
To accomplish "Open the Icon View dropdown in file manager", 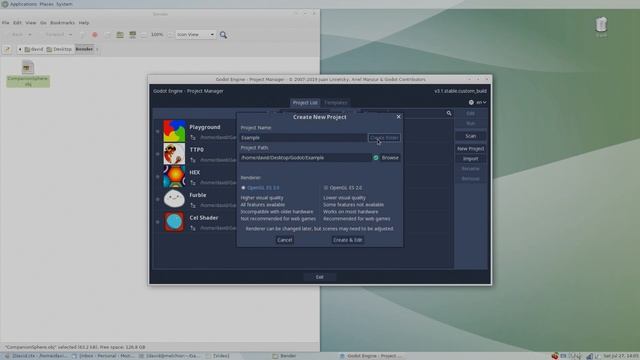I will (x=196, y=35).
